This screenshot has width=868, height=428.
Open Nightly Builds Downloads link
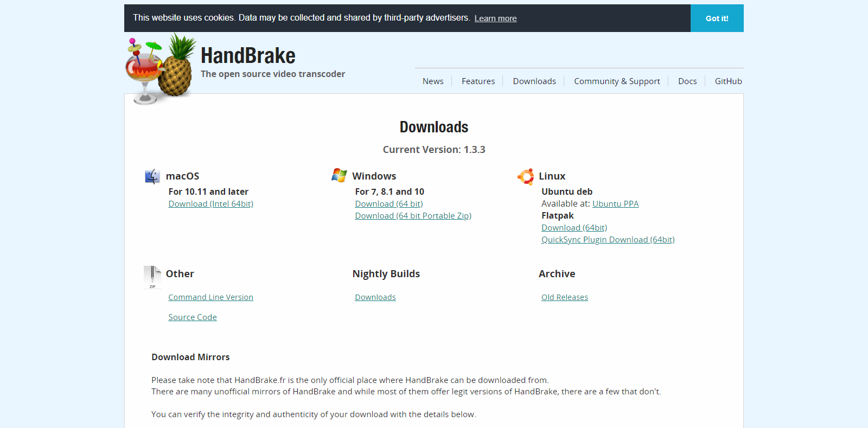pos(375,297)
